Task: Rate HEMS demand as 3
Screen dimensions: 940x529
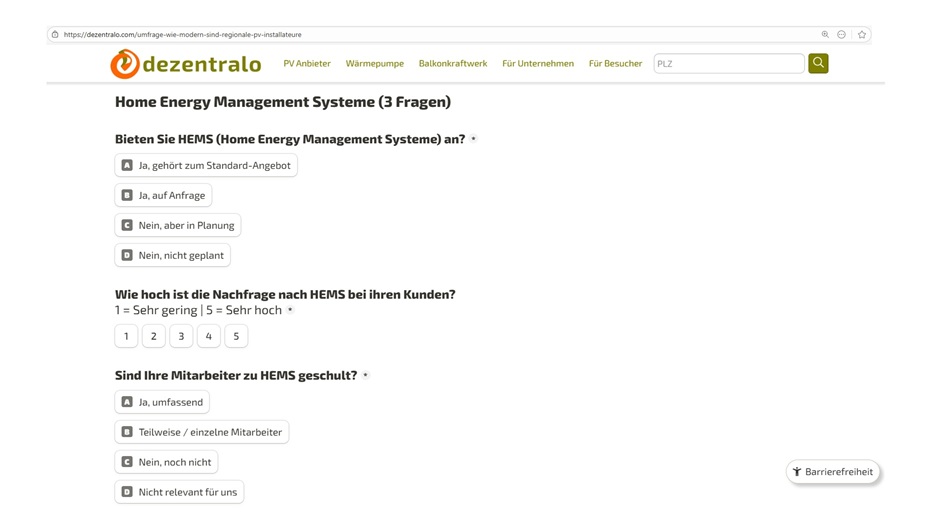Action: click(181, 336)
